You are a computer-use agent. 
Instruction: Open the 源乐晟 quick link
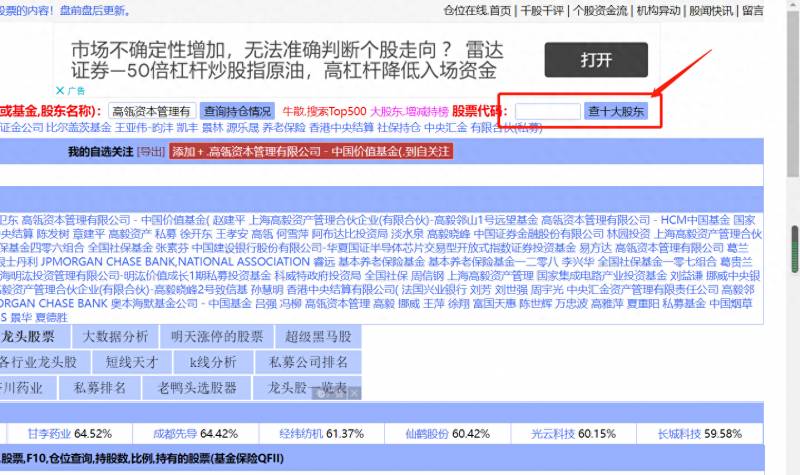[x=243, y=128]
